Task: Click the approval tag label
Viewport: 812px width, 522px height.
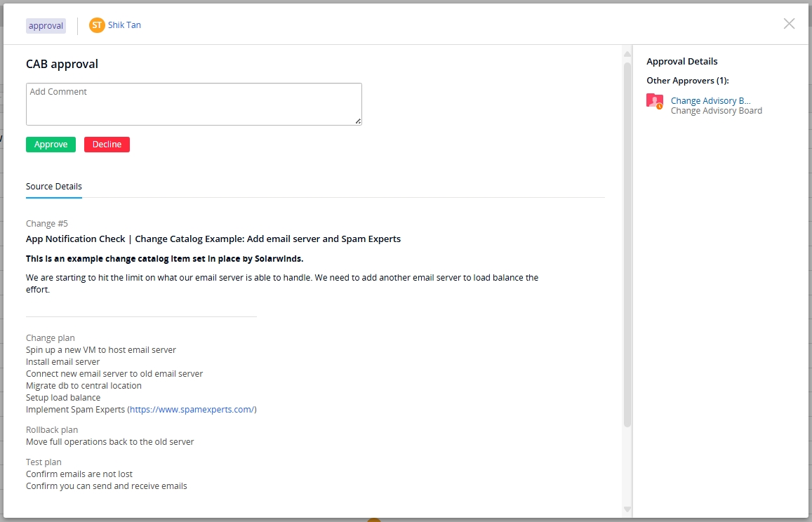Action: 46,26
